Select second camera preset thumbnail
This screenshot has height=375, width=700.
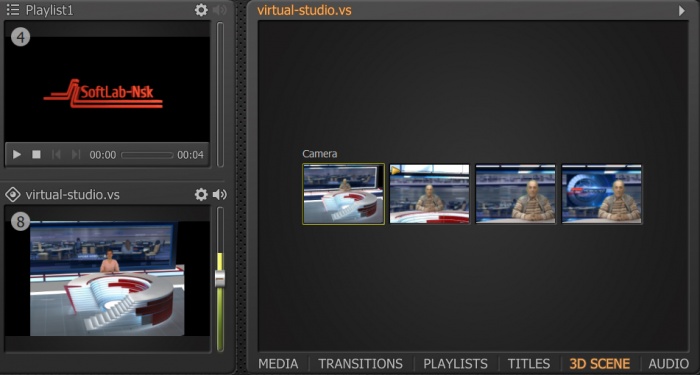[x=429, y=194]
